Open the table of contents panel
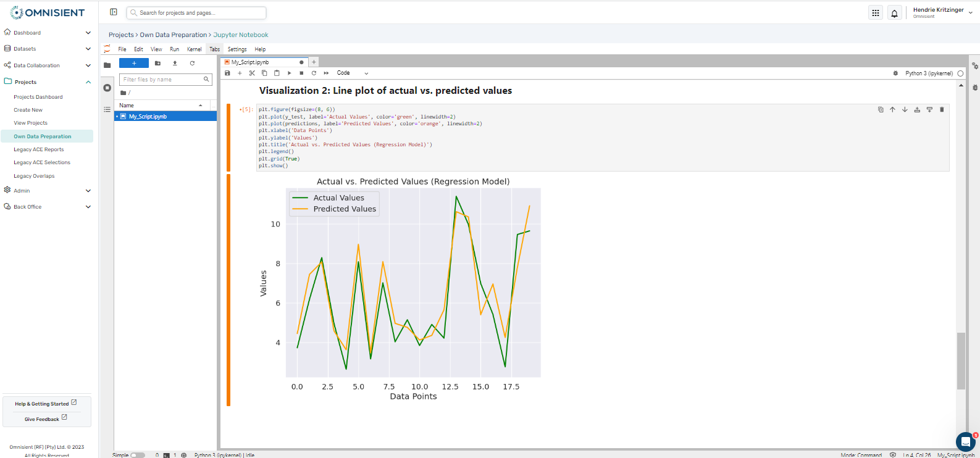 107,109
